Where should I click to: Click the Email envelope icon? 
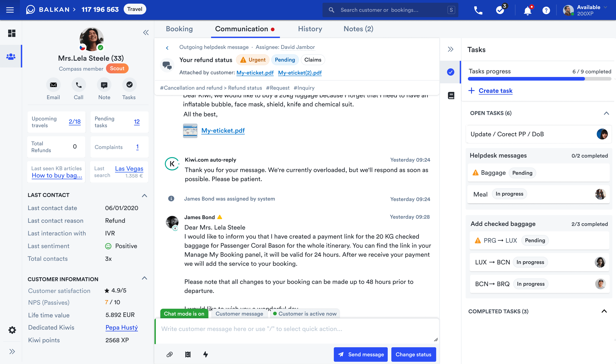point(53,85)
